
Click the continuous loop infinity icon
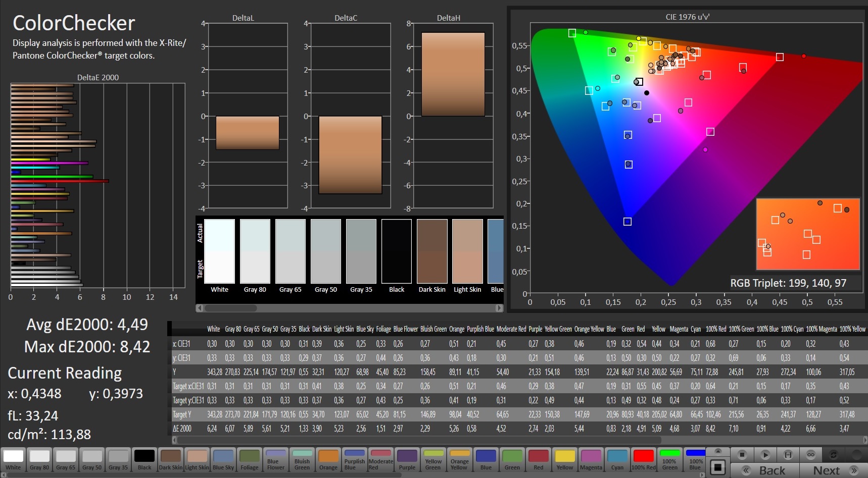pyautogui.click(x=810, y=455)
